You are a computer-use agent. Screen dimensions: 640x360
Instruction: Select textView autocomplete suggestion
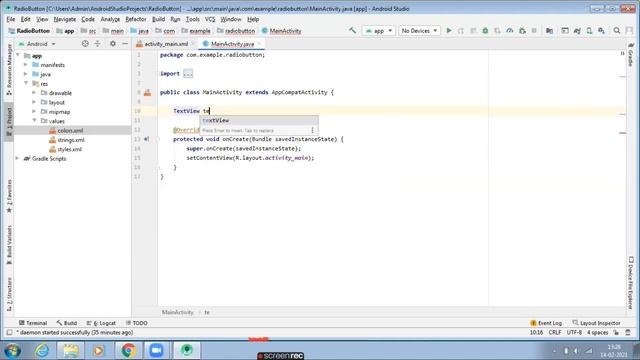point(259,120)
